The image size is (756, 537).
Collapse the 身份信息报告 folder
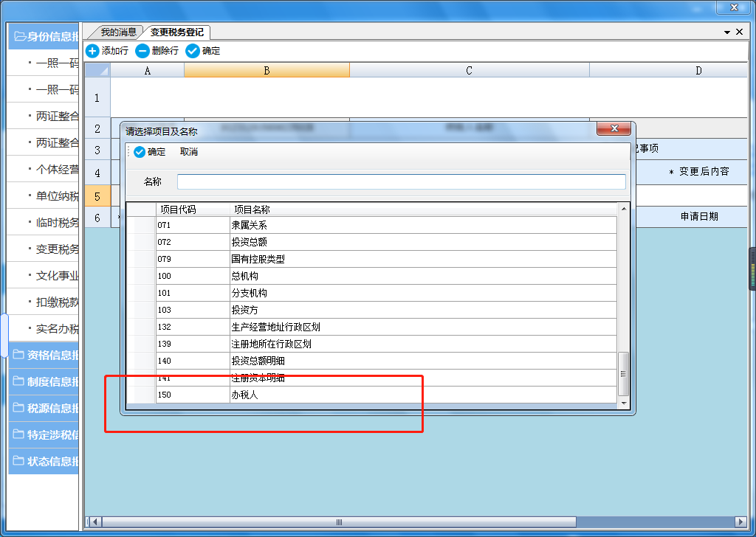[44, 36]
